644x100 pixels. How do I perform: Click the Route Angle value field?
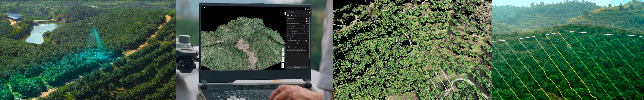pyautogui.click(x=305, y=36)
